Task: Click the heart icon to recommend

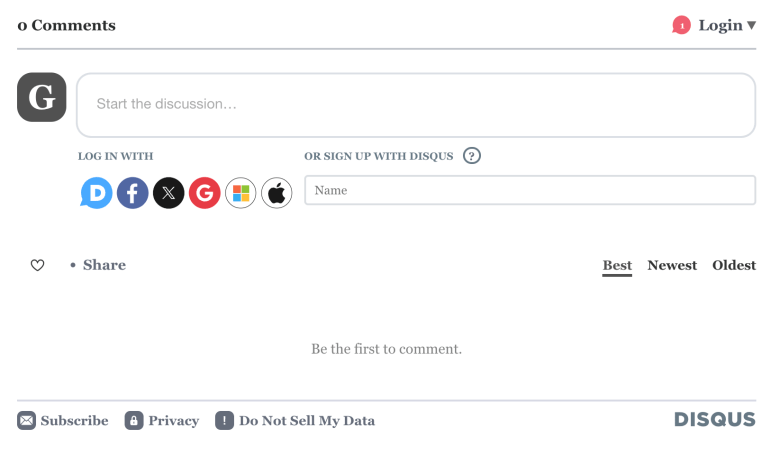Action: coord(37,265)
